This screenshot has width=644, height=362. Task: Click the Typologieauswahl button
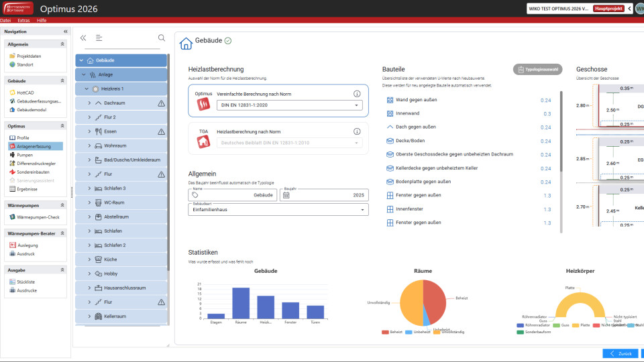(x=537, y=69)
